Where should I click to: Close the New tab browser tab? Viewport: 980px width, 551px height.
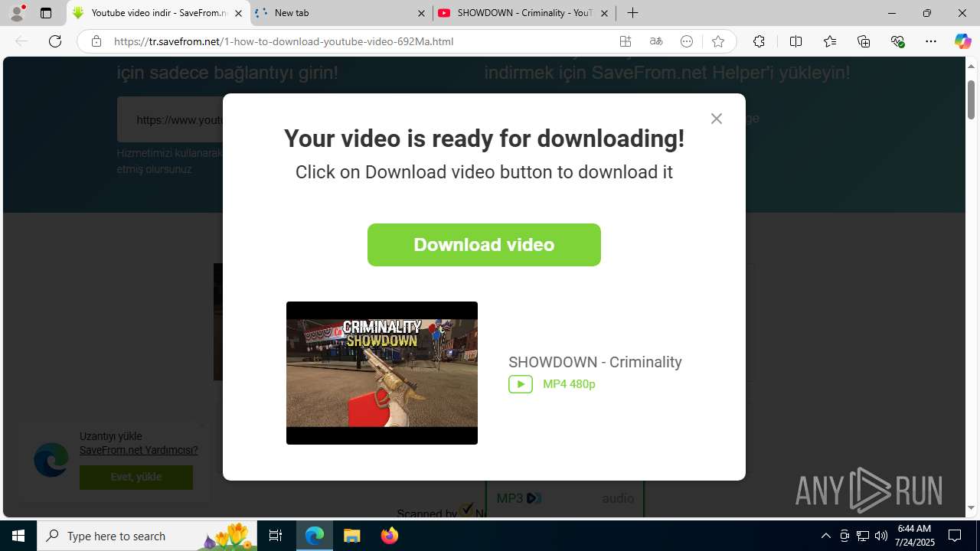421,13
